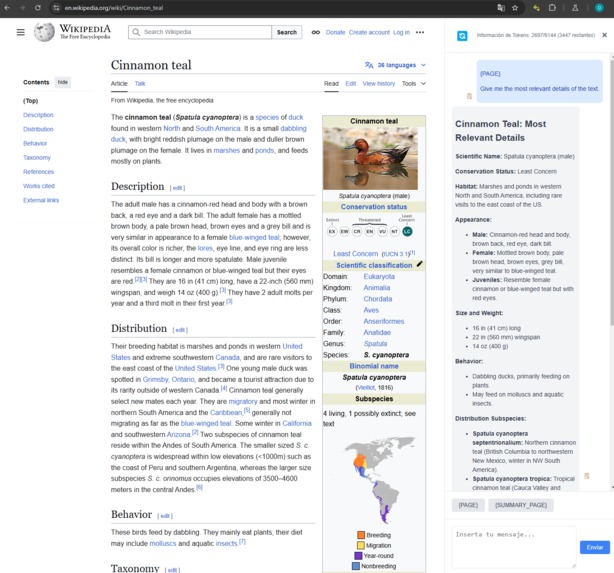Click the blue Nonbreeding legend swatch
The height and width of the screenshot is (573, 614).
click(x=356, y=566)
